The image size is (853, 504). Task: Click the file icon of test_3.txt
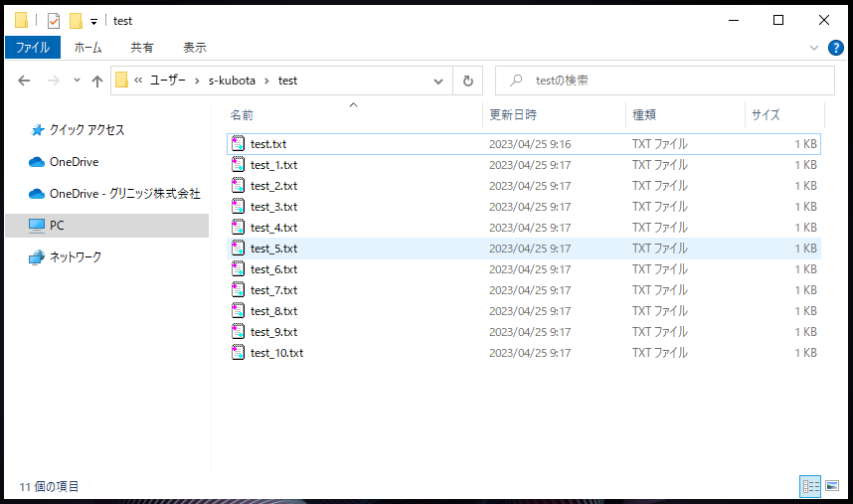pos(239,206)
